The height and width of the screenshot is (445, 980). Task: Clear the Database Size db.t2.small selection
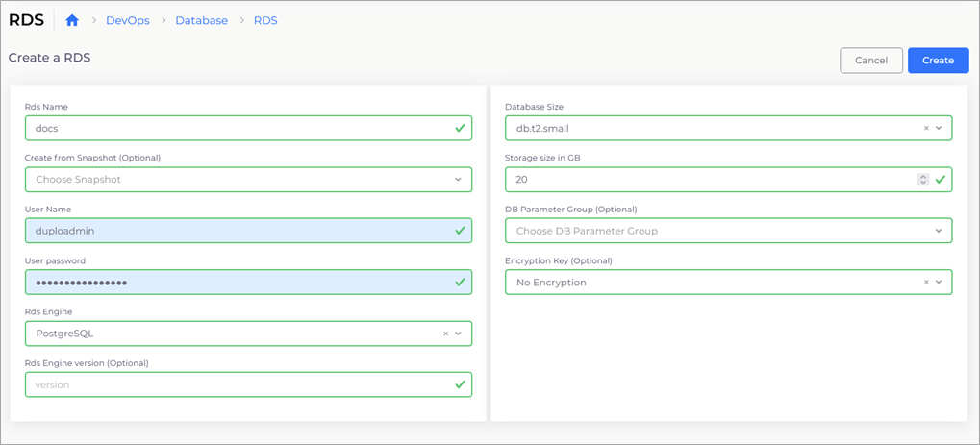point(926,128)
